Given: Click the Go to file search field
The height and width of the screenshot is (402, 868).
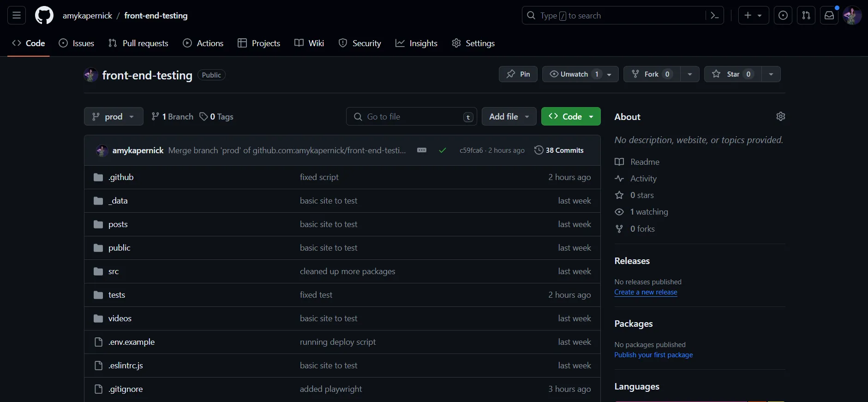Looking at the screenshot, I should 411,117.
